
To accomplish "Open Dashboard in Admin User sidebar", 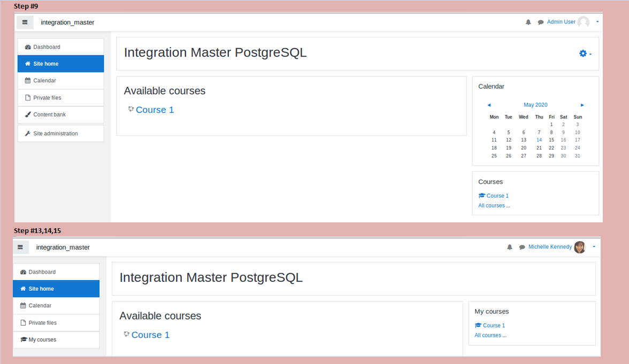I will (60, 47).
